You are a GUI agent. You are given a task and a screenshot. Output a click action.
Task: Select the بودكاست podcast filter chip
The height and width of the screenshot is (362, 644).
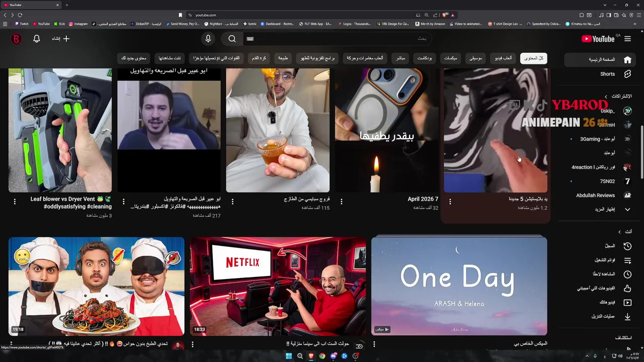point(425,58)
